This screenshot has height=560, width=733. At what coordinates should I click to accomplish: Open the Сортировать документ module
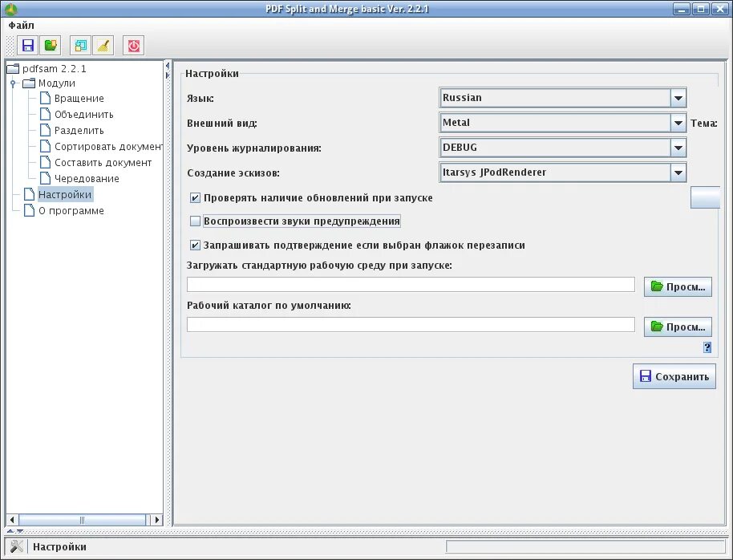click(101, 147)
